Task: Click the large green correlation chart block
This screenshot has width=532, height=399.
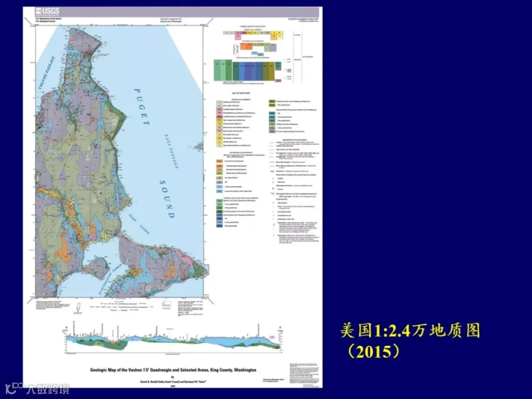Action: 223,70
